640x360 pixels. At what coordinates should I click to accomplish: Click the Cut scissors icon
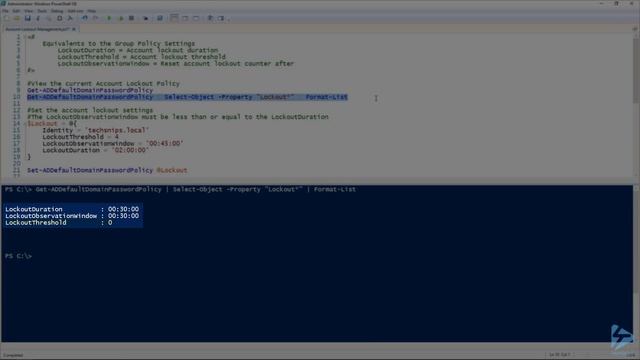[38, 18]
